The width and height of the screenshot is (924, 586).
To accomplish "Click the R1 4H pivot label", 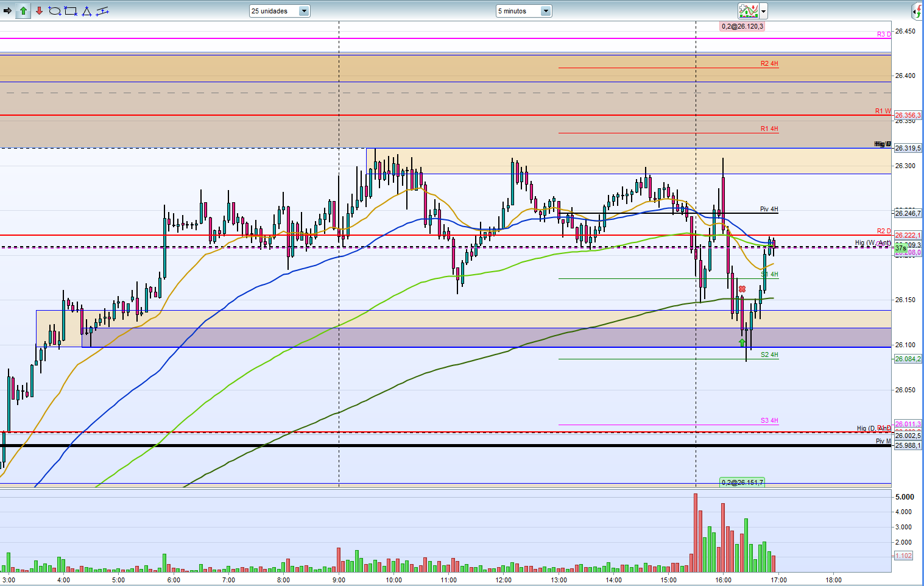I will 769,129.
